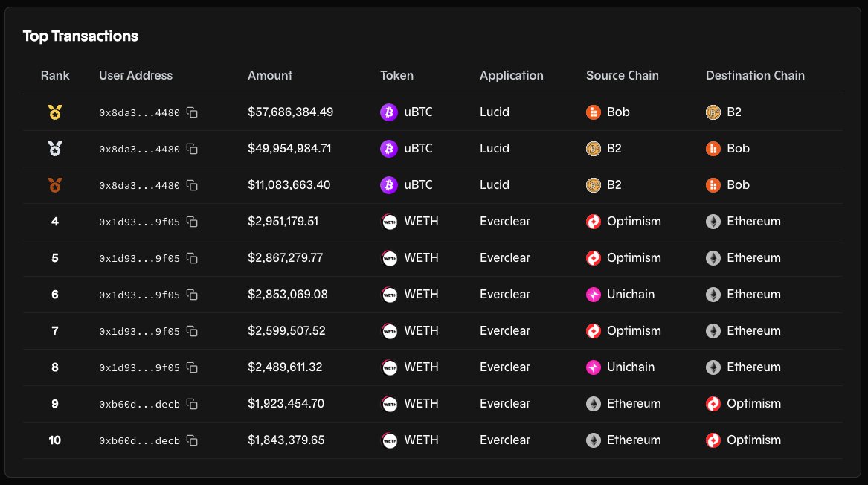Click amount $57,686,384.49

tap(291, 112)
